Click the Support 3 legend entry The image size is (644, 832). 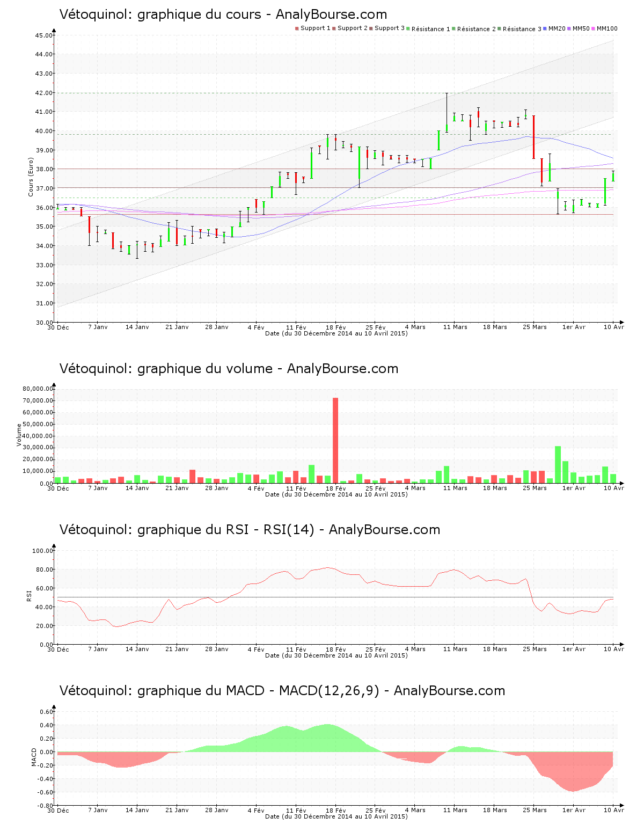tap(387, 28)
